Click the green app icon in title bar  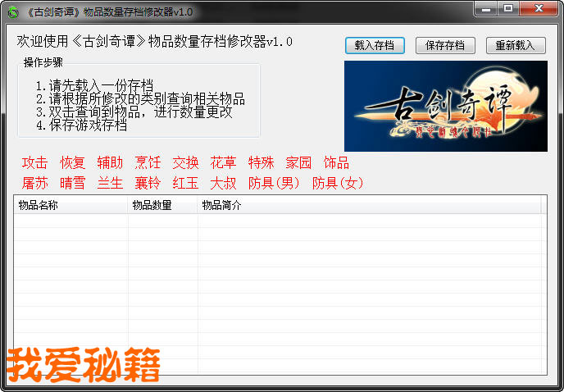click(x=13, y=11)
